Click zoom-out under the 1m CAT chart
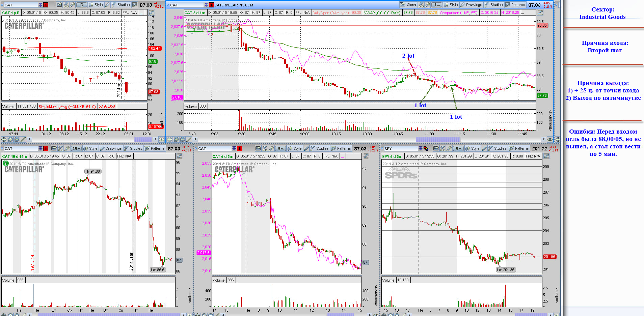The width and height of the screenshot is (644, 316). pos(182,139)
